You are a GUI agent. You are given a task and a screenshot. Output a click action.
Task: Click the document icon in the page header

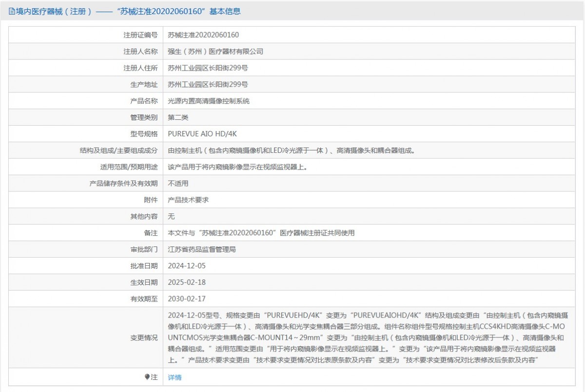pos(12,11)
